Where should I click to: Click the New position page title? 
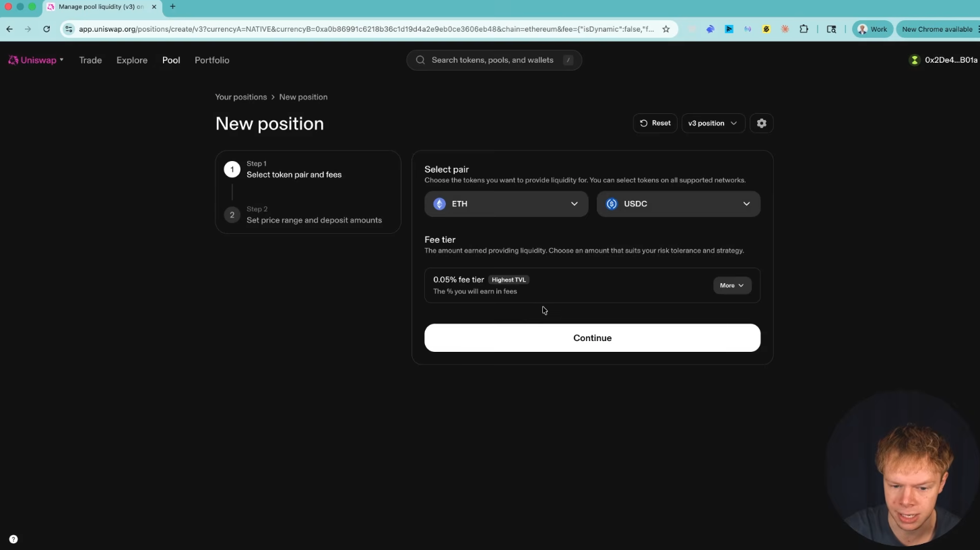[269, 123]
